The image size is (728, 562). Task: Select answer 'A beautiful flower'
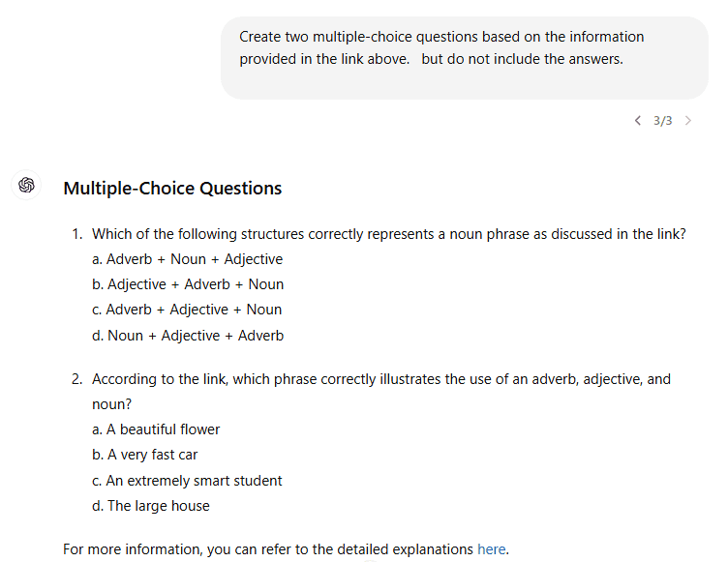(156, 429)
